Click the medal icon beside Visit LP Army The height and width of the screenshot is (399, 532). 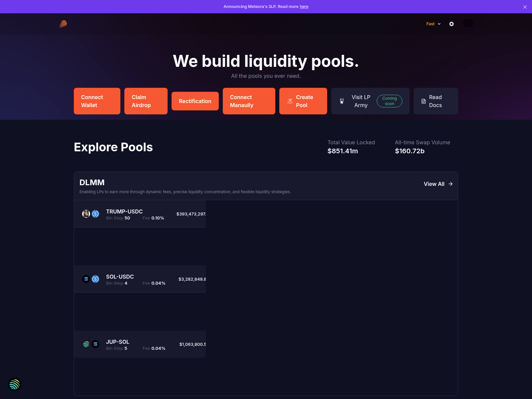point(341,101)
